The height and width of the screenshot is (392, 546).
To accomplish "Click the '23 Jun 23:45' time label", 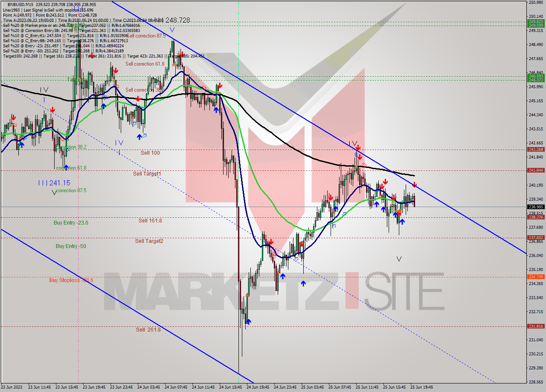I will pyautogui.click(x=122, y=387).
